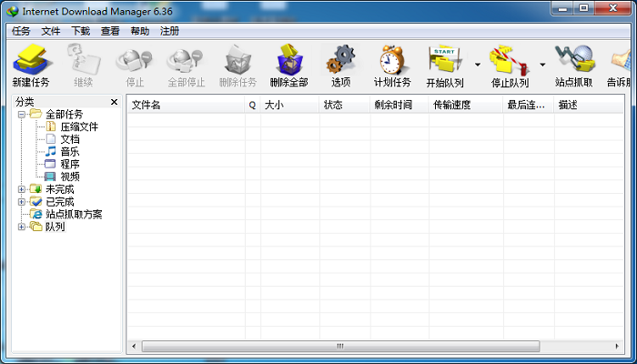Open the 帮助 menu
The image size is (637, 364).
pos(140,31)
